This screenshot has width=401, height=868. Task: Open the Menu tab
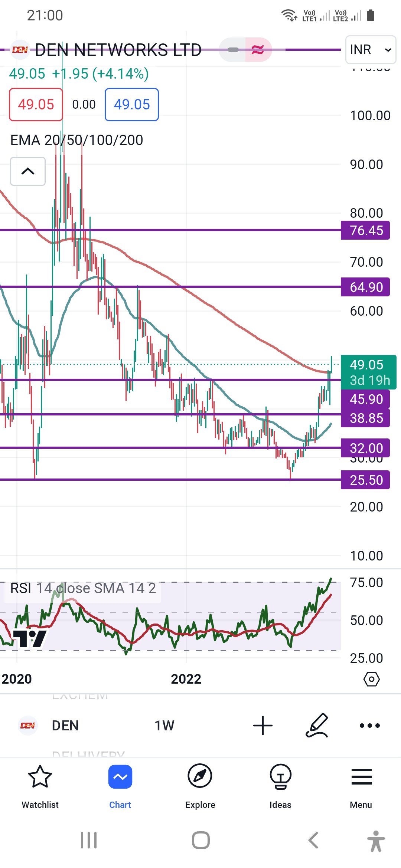(361, 786)
